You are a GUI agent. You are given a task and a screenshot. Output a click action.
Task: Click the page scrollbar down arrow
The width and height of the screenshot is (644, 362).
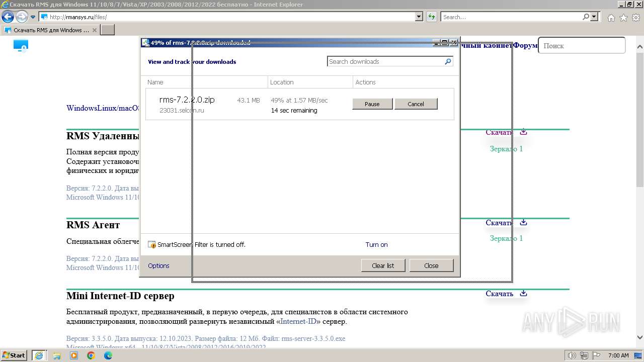click(x=640, y=337)
